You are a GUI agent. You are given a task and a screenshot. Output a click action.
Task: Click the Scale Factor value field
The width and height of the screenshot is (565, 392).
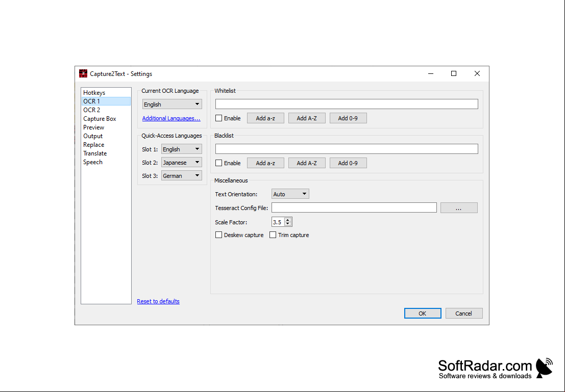pyautogui.click(x=278, y=222)
